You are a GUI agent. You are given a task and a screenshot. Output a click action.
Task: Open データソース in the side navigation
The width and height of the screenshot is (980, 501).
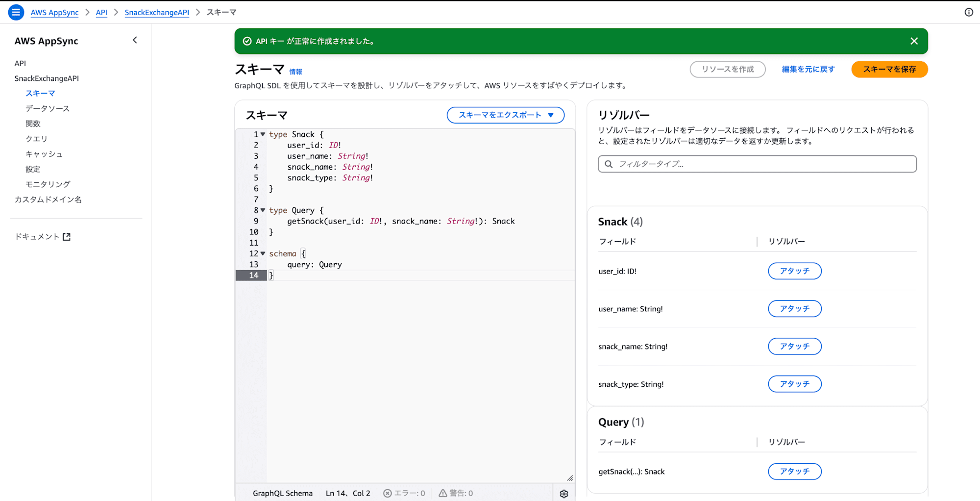pos(48,109)
